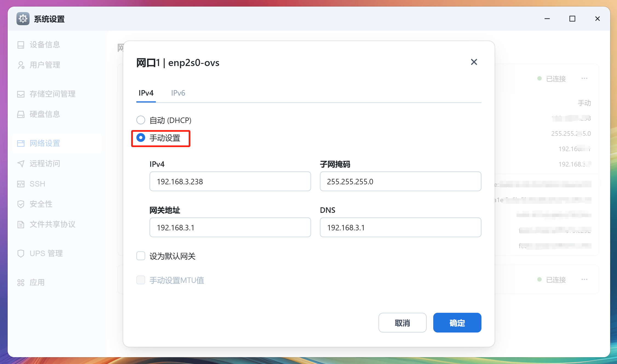
Task: Confirm settings with the 确定 button
Action: 457,323
